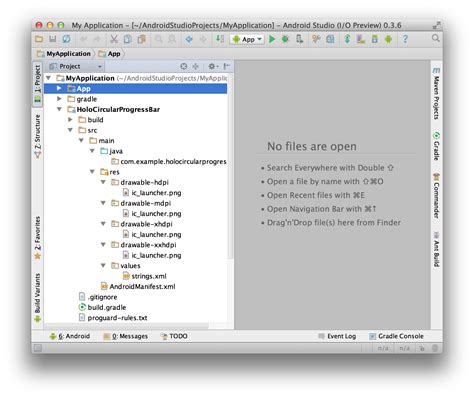Viewport: 474px width, 397px height.
Task: Click the Open folder toolbar icon
Action: [x=39, y=39]
